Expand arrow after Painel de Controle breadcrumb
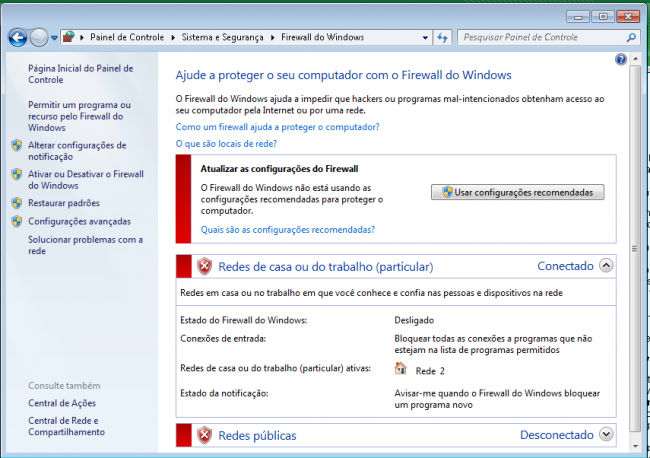Image resolution: width=650 pixels, height=458 pixels. click(173, 38)
